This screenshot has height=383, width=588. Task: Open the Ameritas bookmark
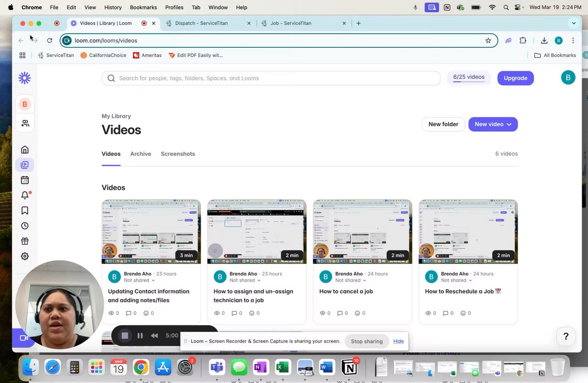(x=147, y=55)
